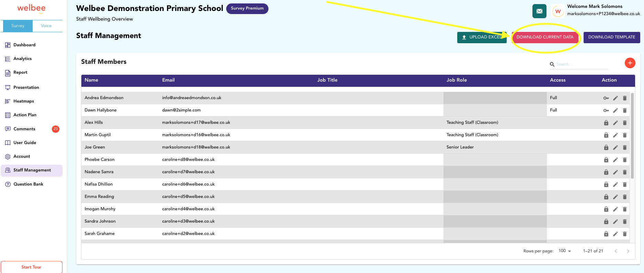Open rows per page dropdown showing 100

click(565, 251)
